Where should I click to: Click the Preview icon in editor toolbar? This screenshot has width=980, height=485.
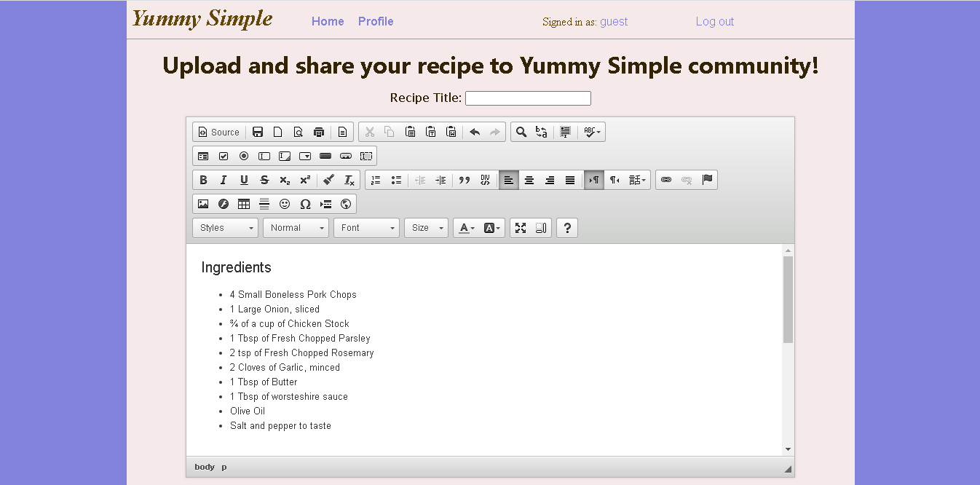299,132
